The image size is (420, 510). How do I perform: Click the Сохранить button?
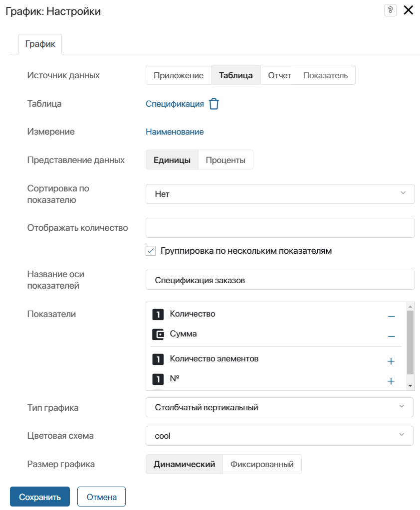(40, 497)
